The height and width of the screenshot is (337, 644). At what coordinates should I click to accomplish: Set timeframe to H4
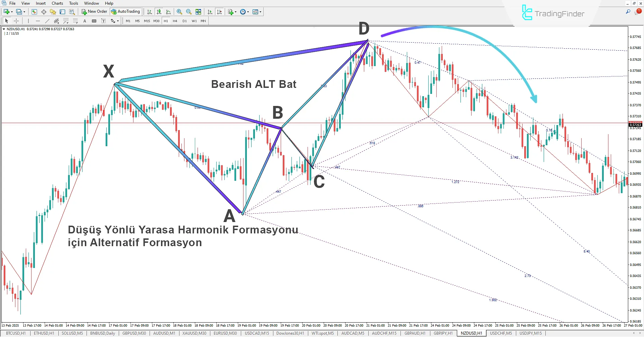175,21
